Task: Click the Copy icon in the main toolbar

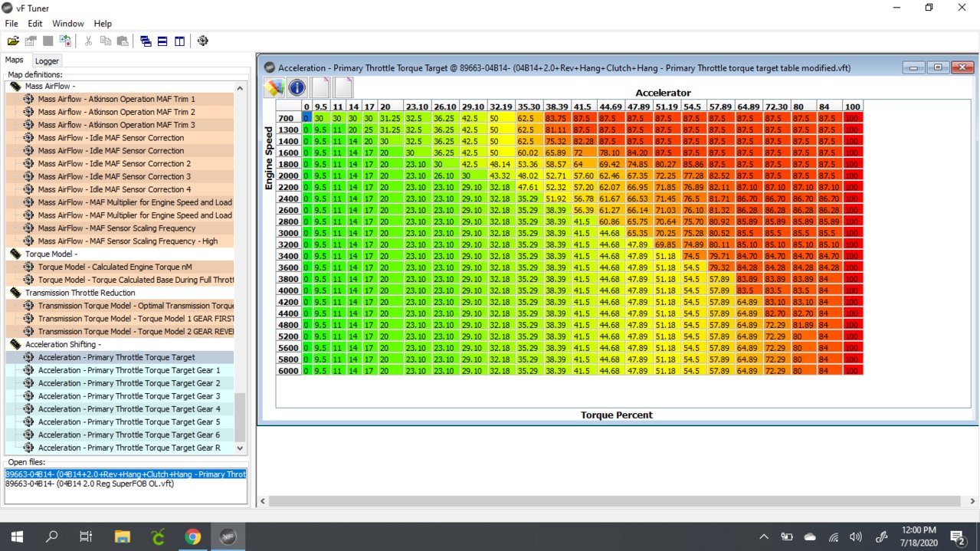Action: [x=106, y=41]
